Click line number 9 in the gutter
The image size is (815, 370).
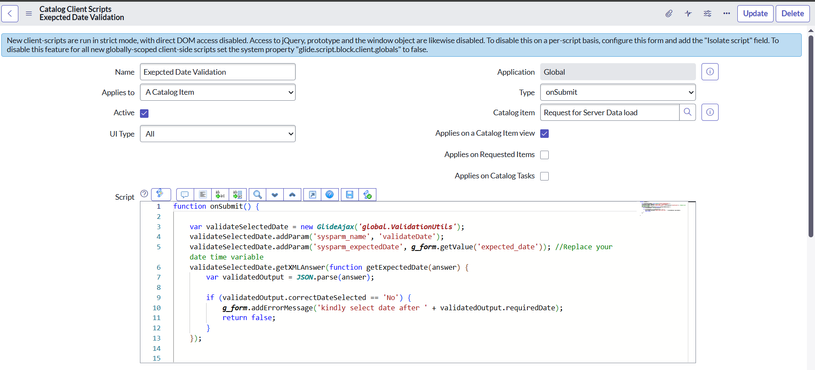coord(158,297)
